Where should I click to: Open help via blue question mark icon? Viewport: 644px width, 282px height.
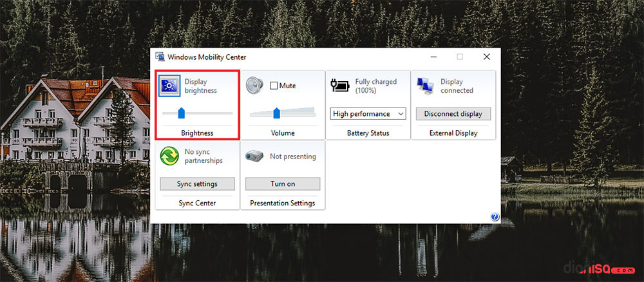[495, 217]
